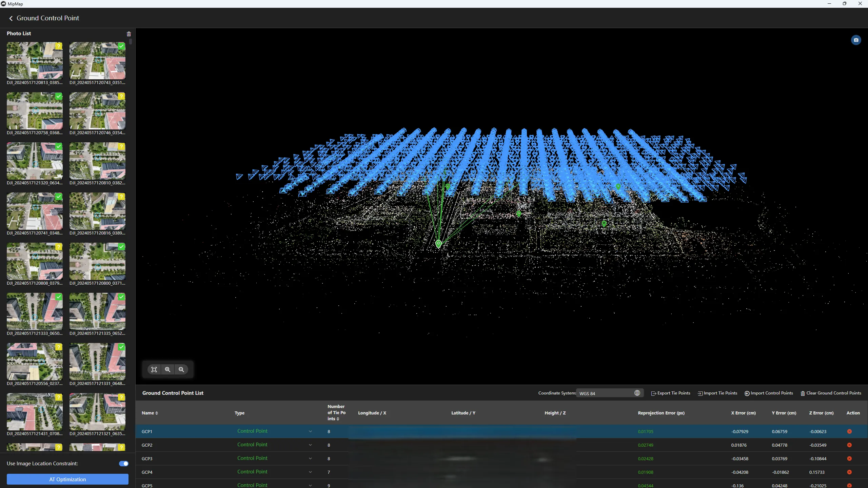The width and height of the screenshot is (868, 488).
Task: Click Import Control Points
Action: [769, 393]
